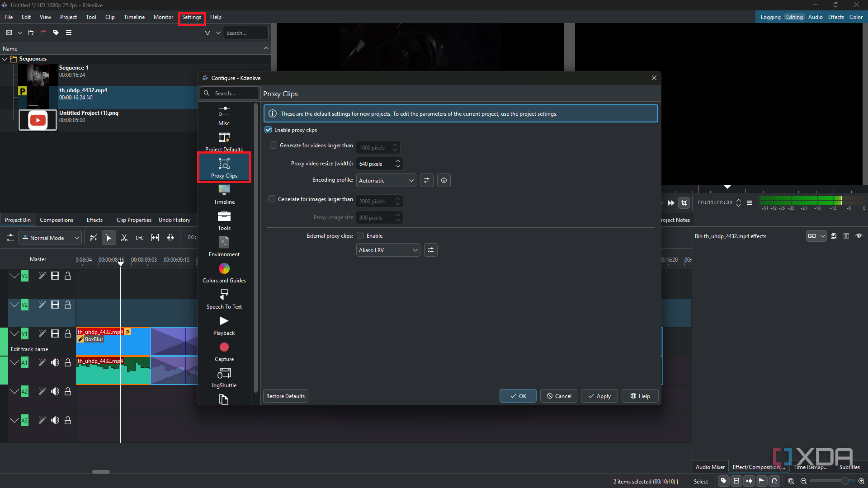Open the Speech To Text category
This screenshot has width=868, height=488.
(x=224, y=299)
